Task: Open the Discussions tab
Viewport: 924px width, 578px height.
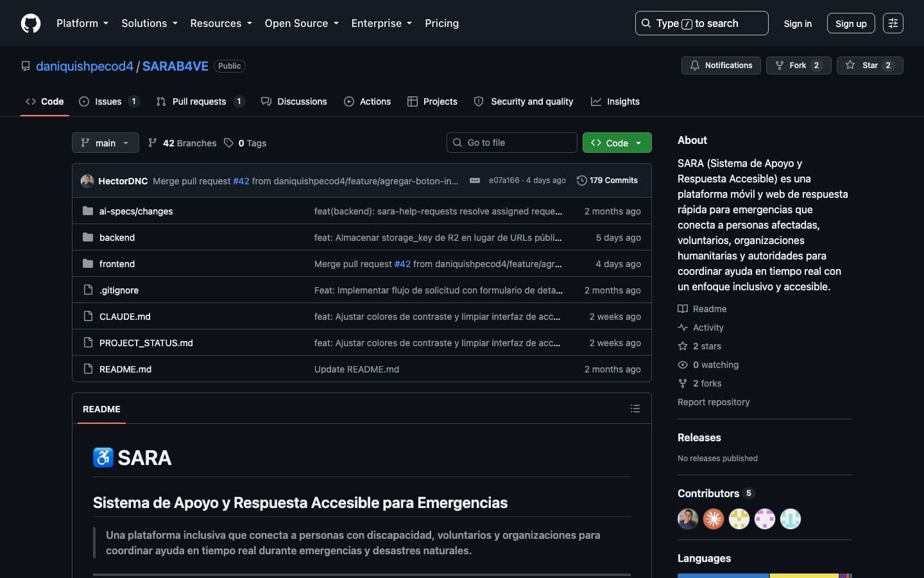Action: click(x=294, y=101)
